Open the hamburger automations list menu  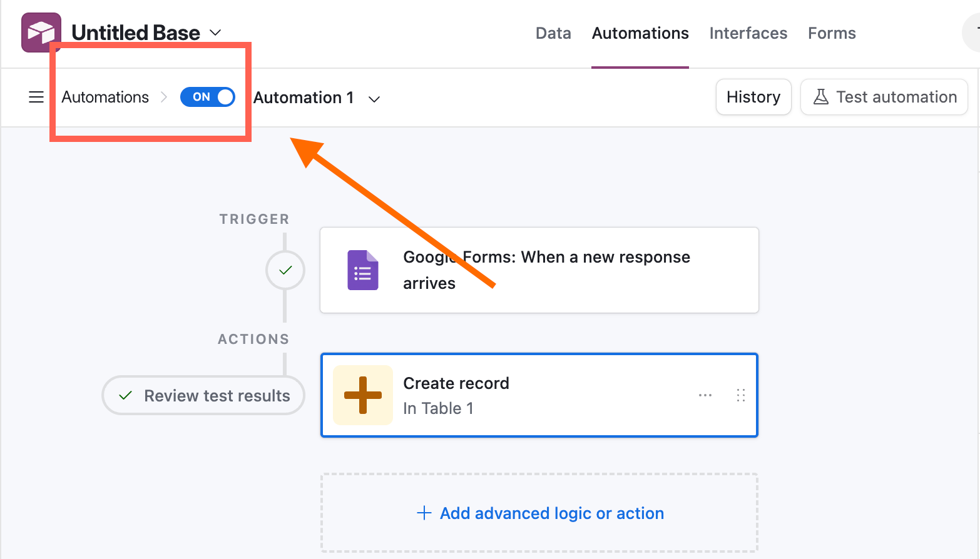[36, 97]
